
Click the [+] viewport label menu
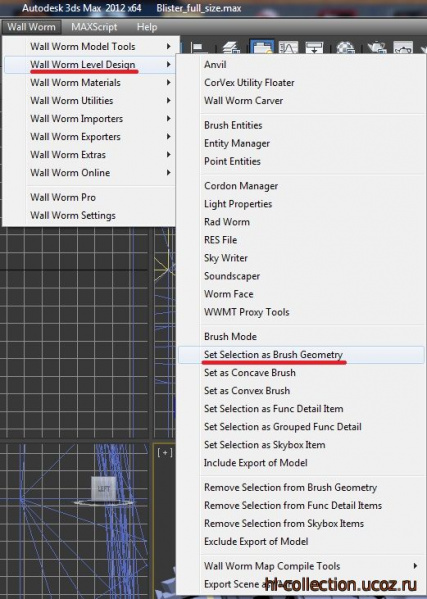[165, 453]
